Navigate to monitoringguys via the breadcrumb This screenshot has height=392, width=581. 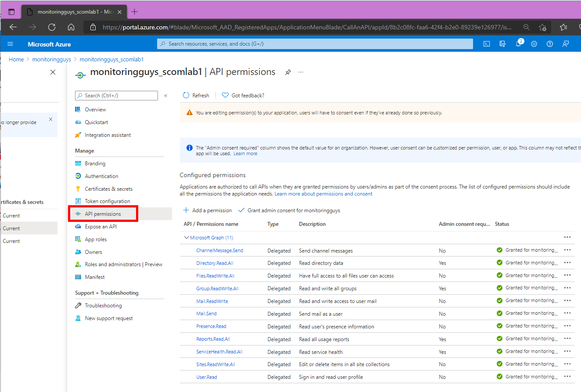pyautogui.click(x=51, y=59)
